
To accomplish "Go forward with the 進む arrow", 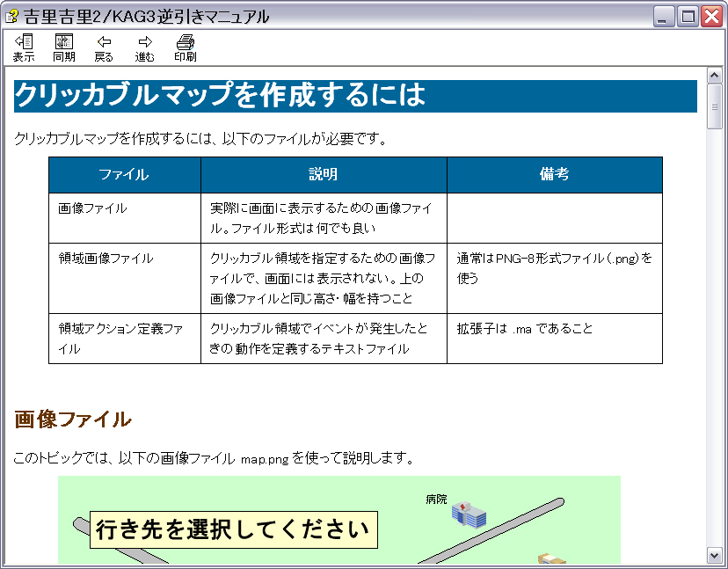I will click(x=145, y=47).
